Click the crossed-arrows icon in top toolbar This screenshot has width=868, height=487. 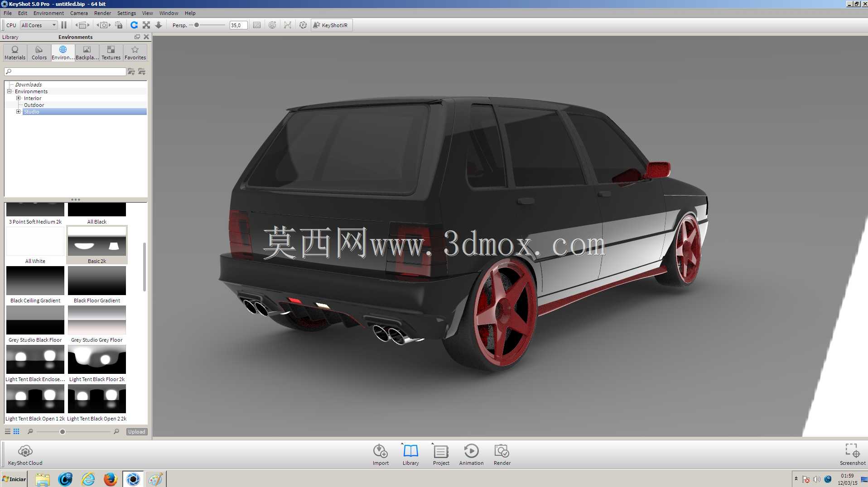(288, 25)
